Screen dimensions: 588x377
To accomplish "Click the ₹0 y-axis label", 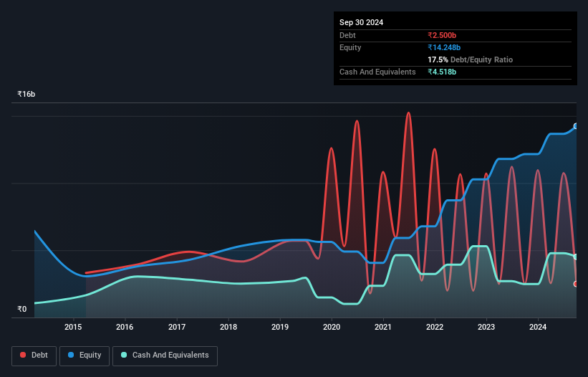I will 22,309.
